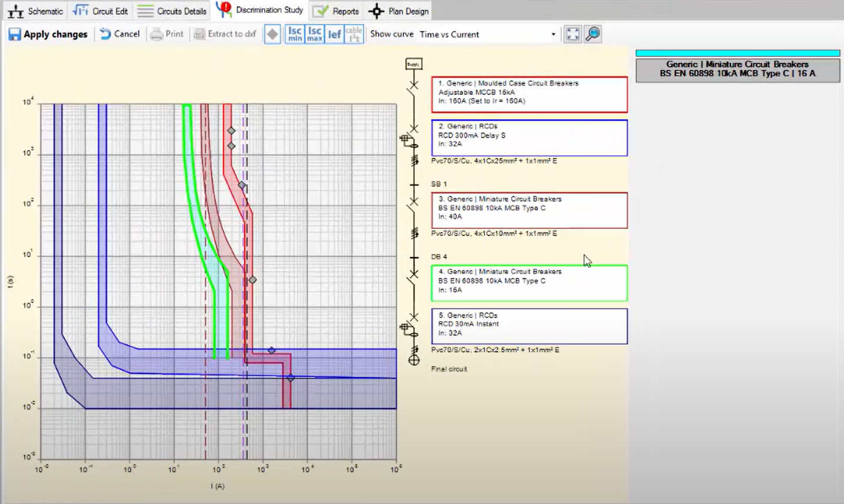The image size is (844, 504).
Task: Click the topmost diamond marker on red curve
Action: 232,131
